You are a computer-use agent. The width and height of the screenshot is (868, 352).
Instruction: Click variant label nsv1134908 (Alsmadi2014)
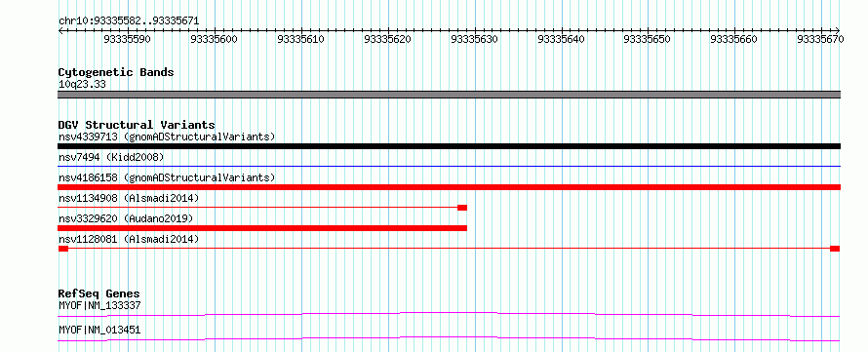[129, 198]
